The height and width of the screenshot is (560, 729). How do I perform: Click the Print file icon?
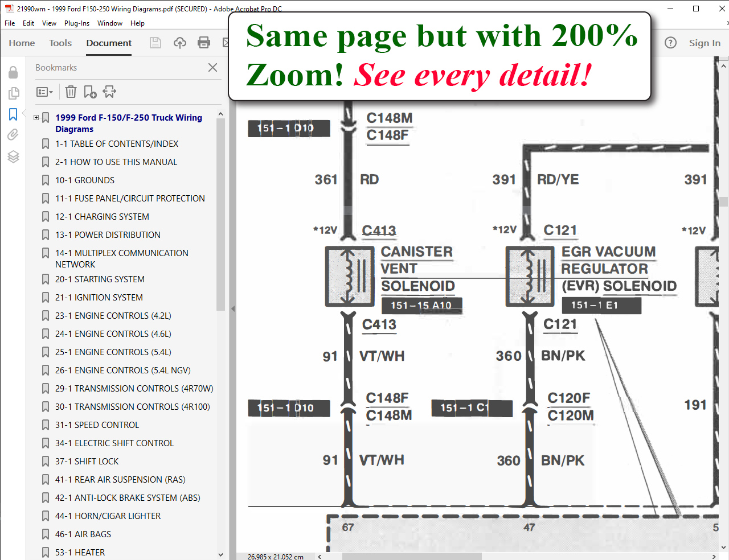coord(204,43)
